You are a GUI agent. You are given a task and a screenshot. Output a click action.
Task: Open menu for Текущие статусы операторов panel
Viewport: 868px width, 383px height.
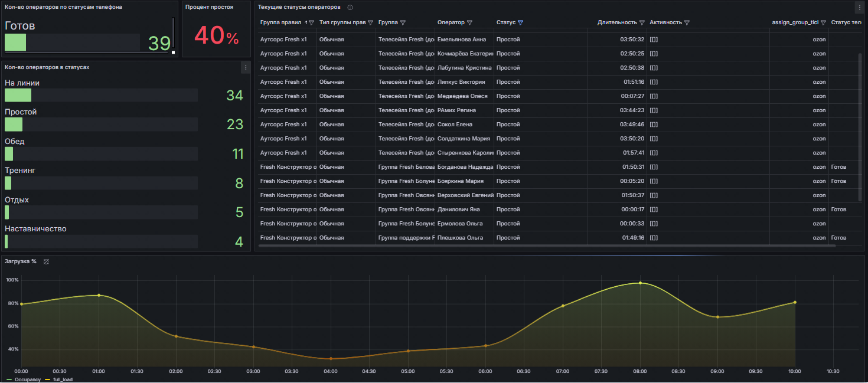859,8
